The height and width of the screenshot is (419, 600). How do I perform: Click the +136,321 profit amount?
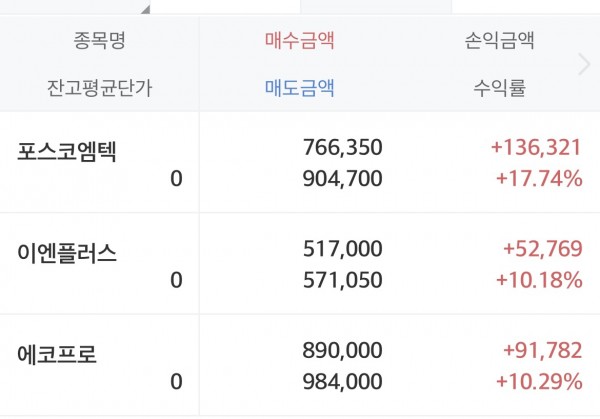[x=535, y=148]
